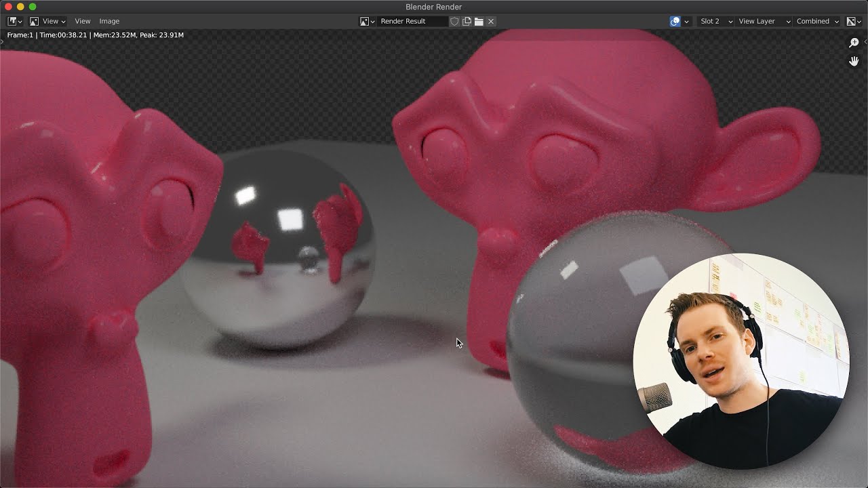868x488 pixels.
Task: Click the new image duplicate icon
Action: [x=467, y=21]
